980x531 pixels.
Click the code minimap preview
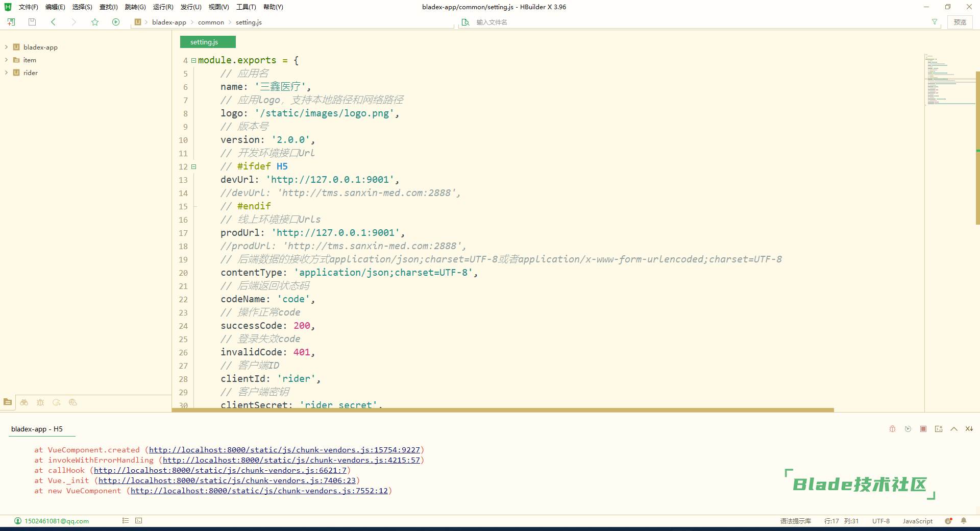click(949, 79)
